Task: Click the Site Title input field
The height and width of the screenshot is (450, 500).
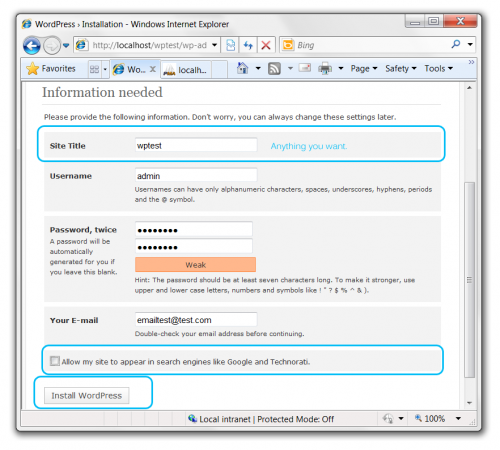Action: point(196,145)
